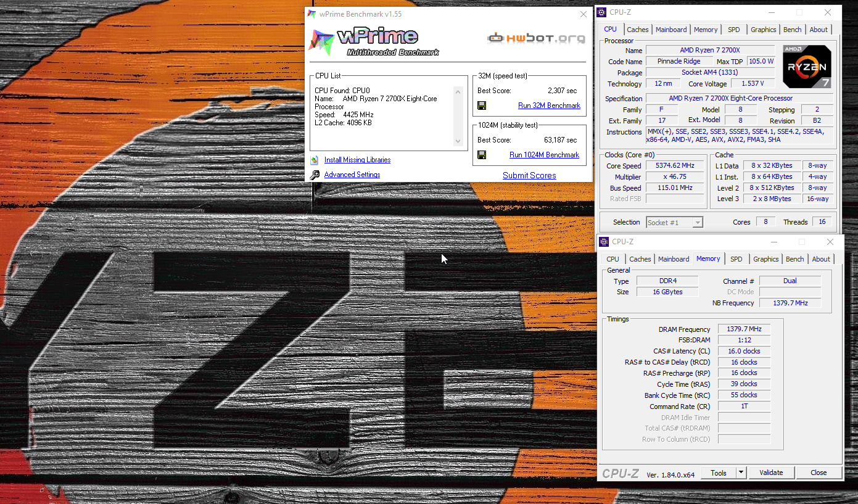The image size is (858, 504).
Task: Click the Channel # field Dual
Action: pos(790,281)
